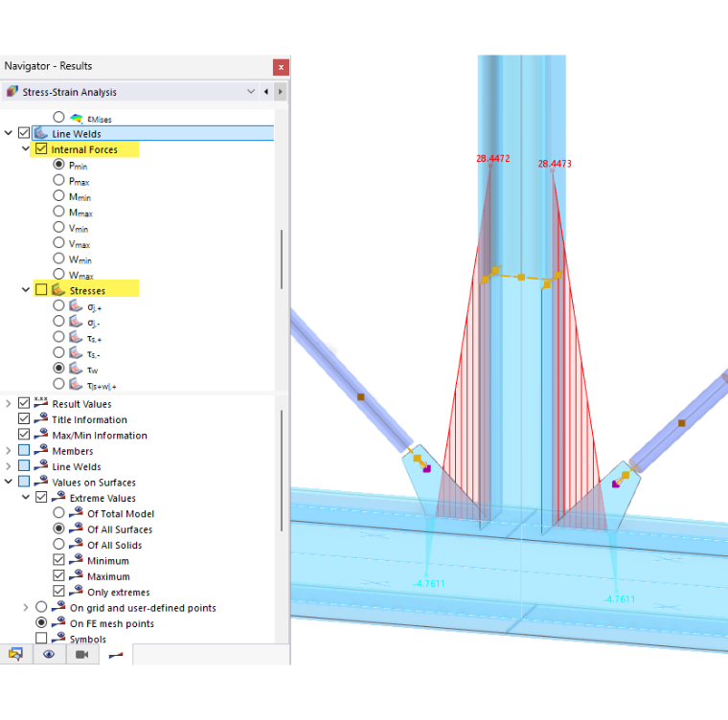Screen dimensions: 728x720
Task: Go to next navigator category arrow
Action: click(x=281, y=92)
